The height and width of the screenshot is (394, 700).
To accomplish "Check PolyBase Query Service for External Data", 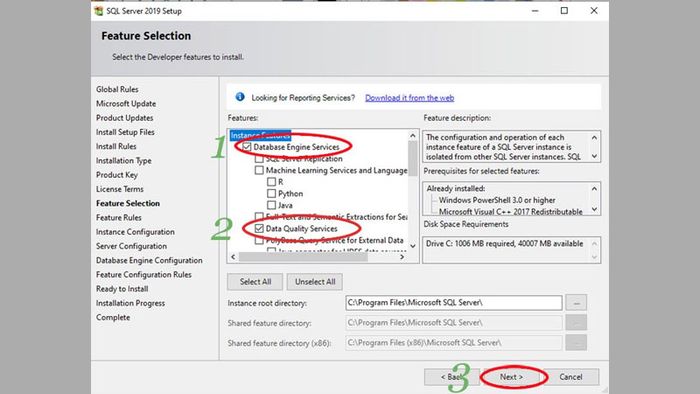I will (259, 240).
